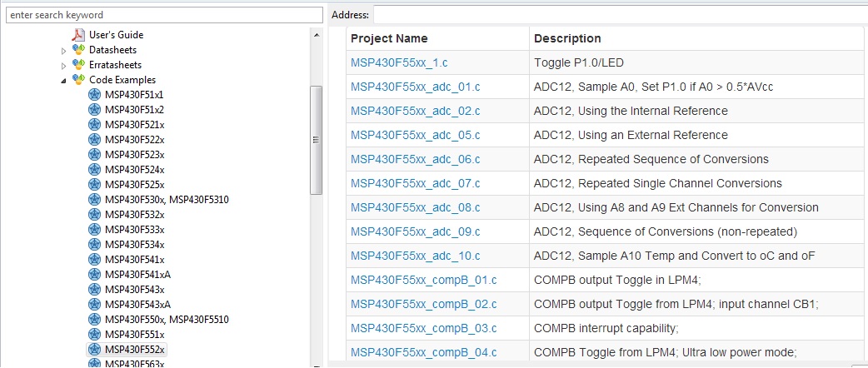Click the PDF icon beside User's Guide
Screen dimensions: 868x368
[78, 35]
